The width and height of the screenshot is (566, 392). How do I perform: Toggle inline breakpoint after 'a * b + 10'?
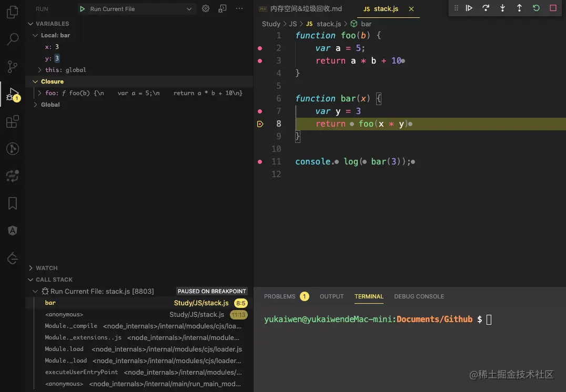403,61
